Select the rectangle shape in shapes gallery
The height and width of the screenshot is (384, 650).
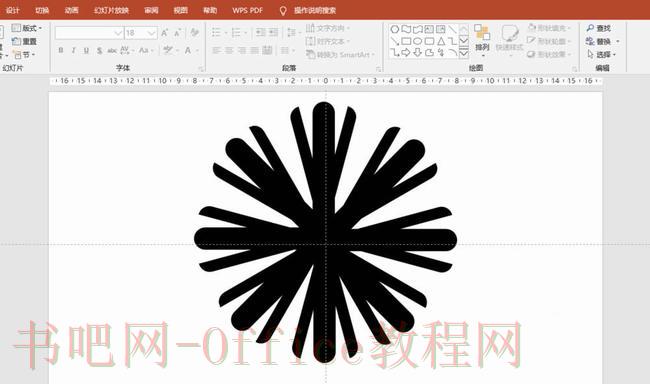[x=406, y=41]
